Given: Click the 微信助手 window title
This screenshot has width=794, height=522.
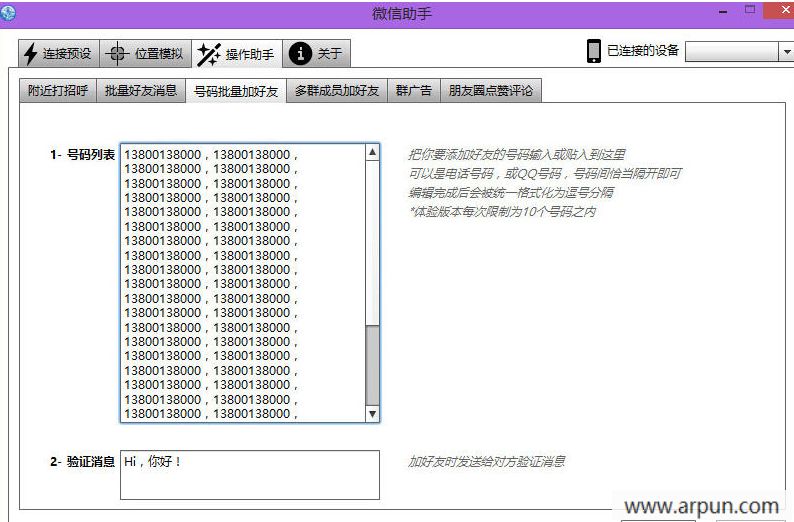Looking at the screenshot, I should (x=402, y=14).
